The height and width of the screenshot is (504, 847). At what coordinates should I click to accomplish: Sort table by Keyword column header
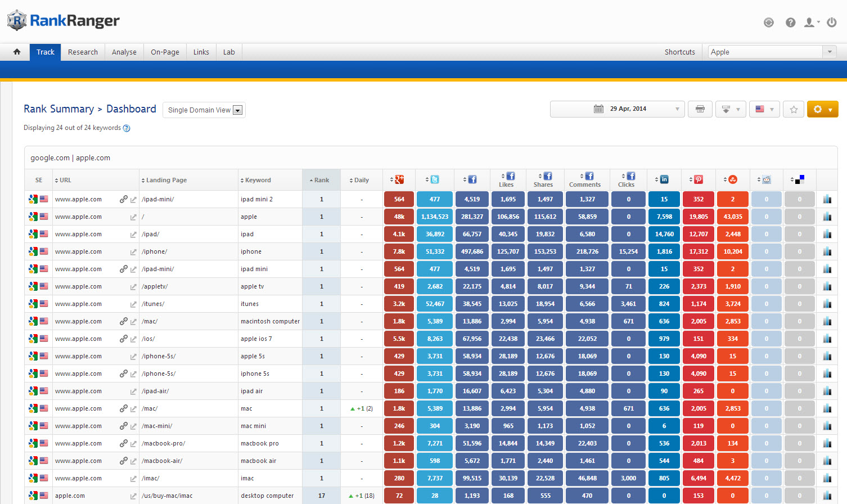pyautogui.click(x=258, y=180)
